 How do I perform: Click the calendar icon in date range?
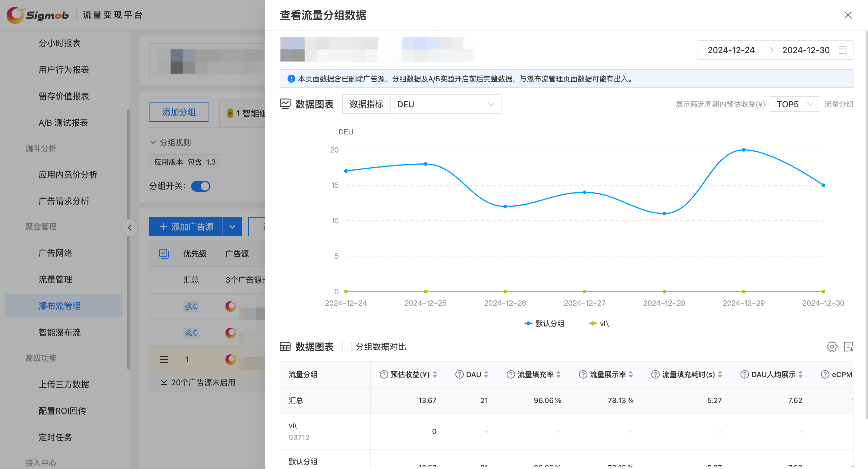[842, 50]
